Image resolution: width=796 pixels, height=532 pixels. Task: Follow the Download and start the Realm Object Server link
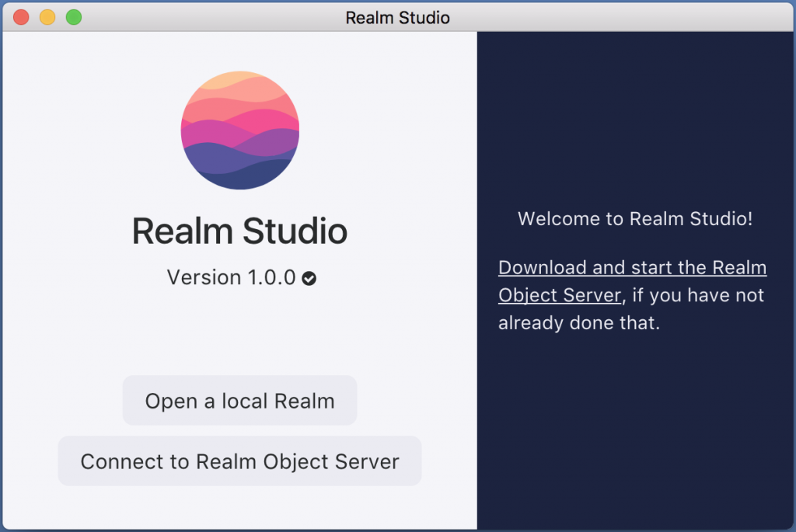(x=632, y=281)
